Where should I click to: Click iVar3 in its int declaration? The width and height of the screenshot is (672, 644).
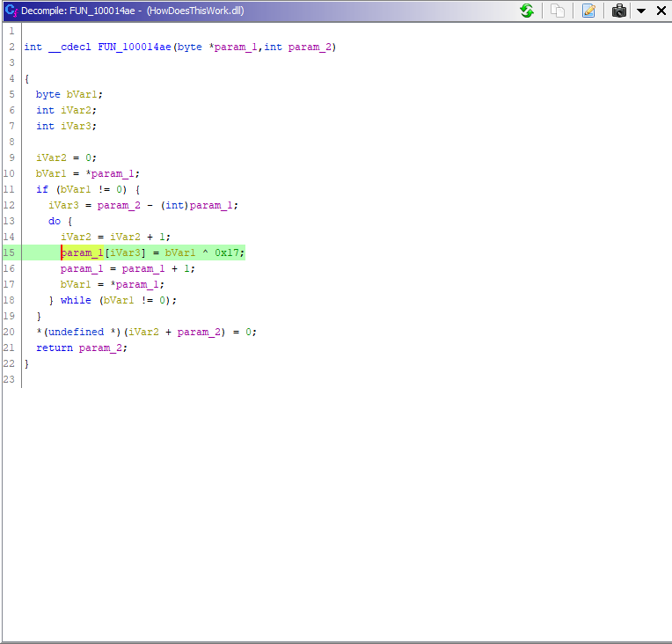(78, 126)
